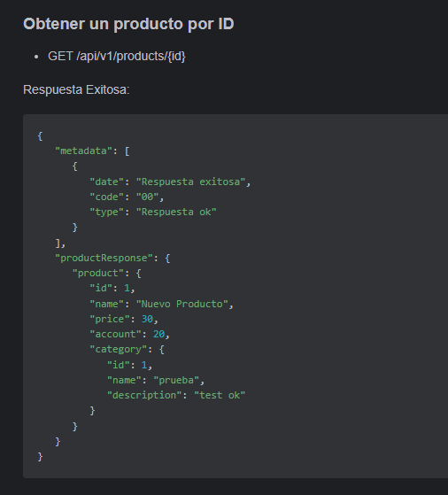Click the "metadata" key in the JSON
Screen dimensions: 448x495
(83, 151)
